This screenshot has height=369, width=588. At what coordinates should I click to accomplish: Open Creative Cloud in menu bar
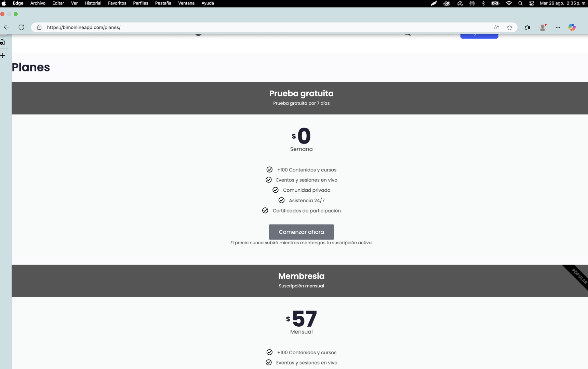[446, 3]
